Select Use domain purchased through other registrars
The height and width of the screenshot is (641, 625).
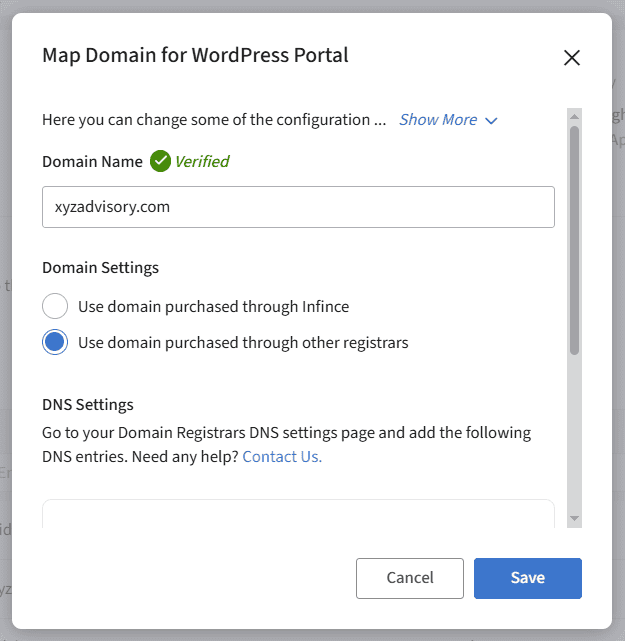tap(55, 342)
